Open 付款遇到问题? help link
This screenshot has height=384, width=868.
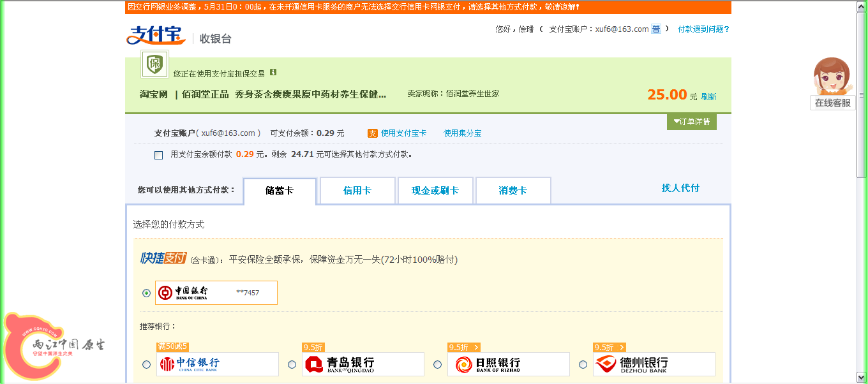pyautogui.click(x=703, y=29)
